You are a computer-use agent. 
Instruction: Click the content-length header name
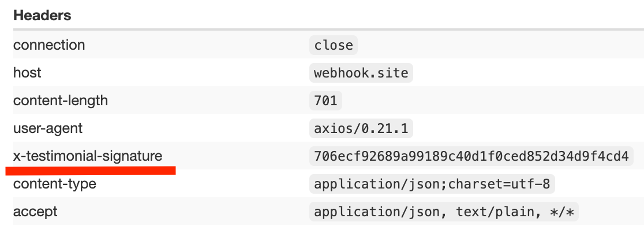pos(61,101)
